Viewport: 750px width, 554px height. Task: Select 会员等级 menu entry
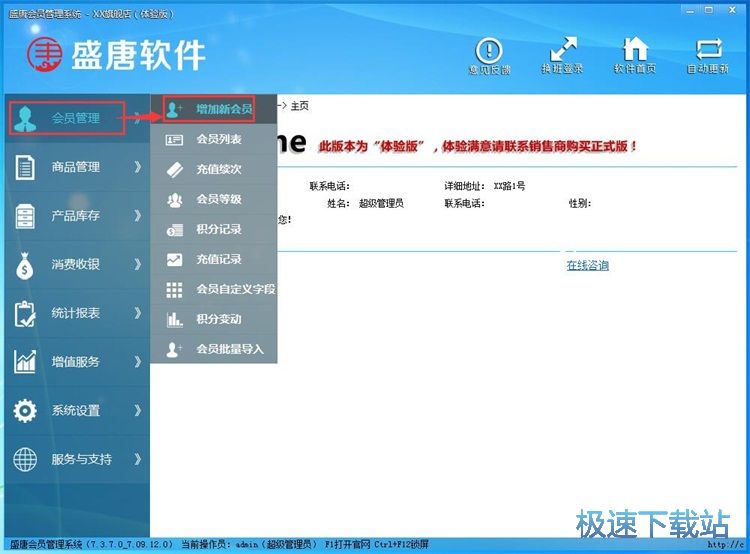point(214,199)
